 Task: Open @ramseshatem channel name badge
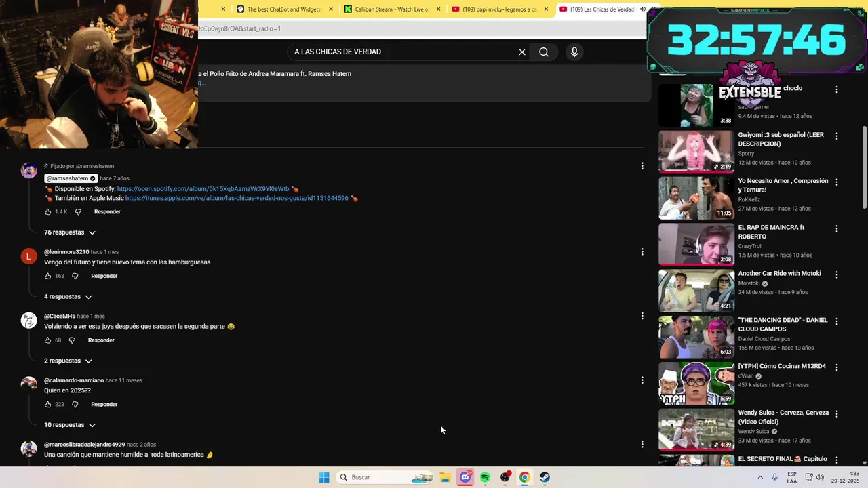pyautogui.click(x=71, y=178)
